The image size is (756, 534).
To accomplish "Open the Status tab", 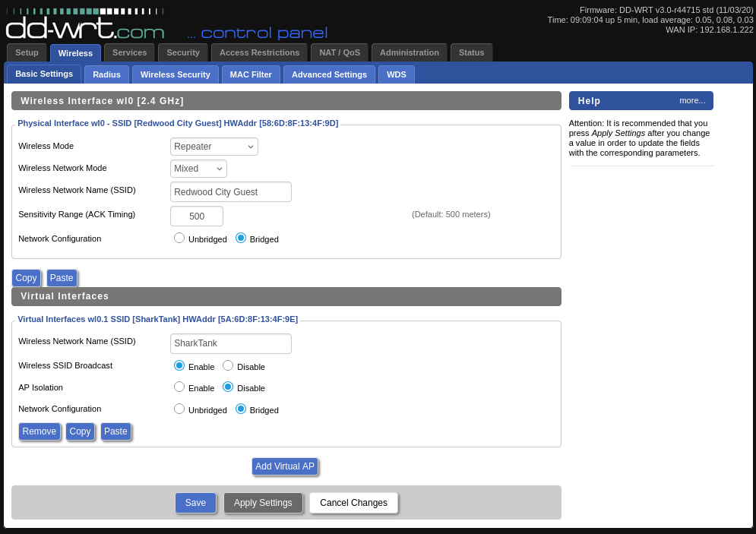I will (471, 52).
